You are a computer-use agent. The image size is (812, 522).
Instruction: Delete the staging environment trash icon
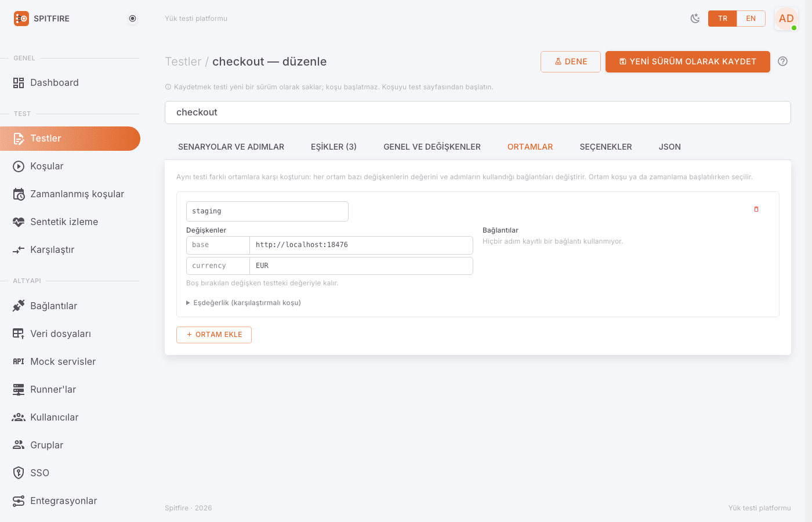click(x=756, y=209)
